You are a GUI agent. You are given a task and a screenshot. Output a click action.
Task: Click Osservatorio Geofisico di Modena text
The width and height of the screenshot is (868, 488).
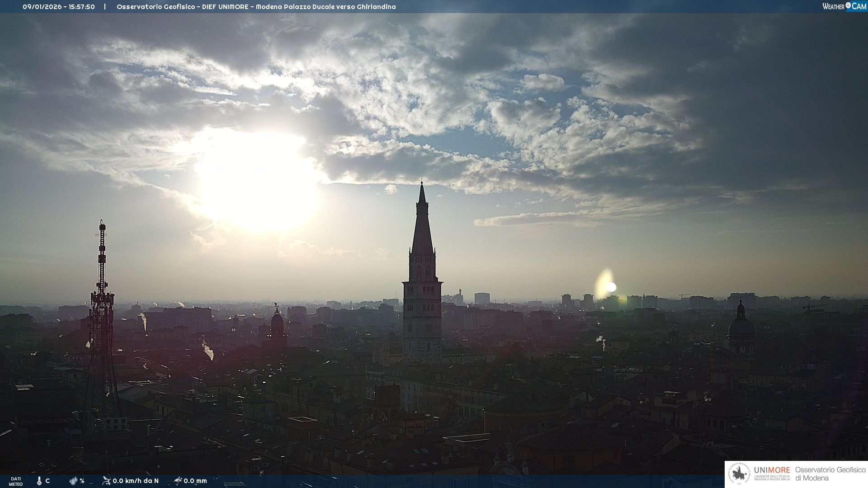click(x=830, y=474)
